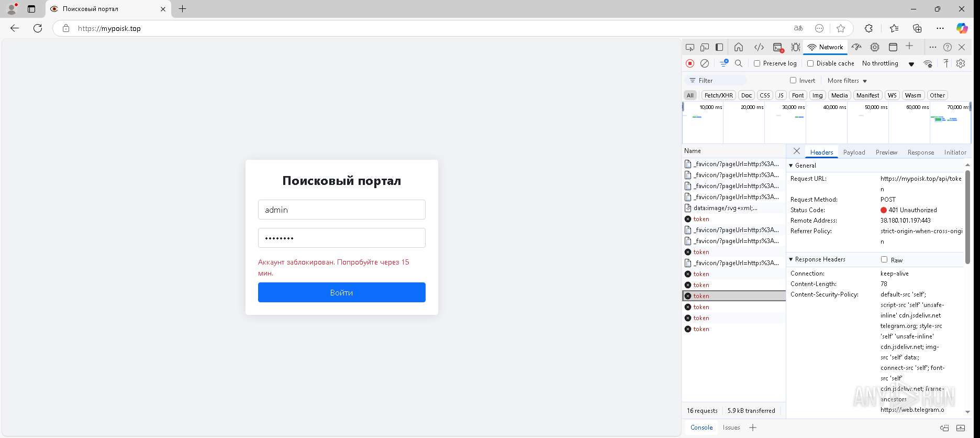Open the Translate page address-bar icon

click(x=798, y=28)
